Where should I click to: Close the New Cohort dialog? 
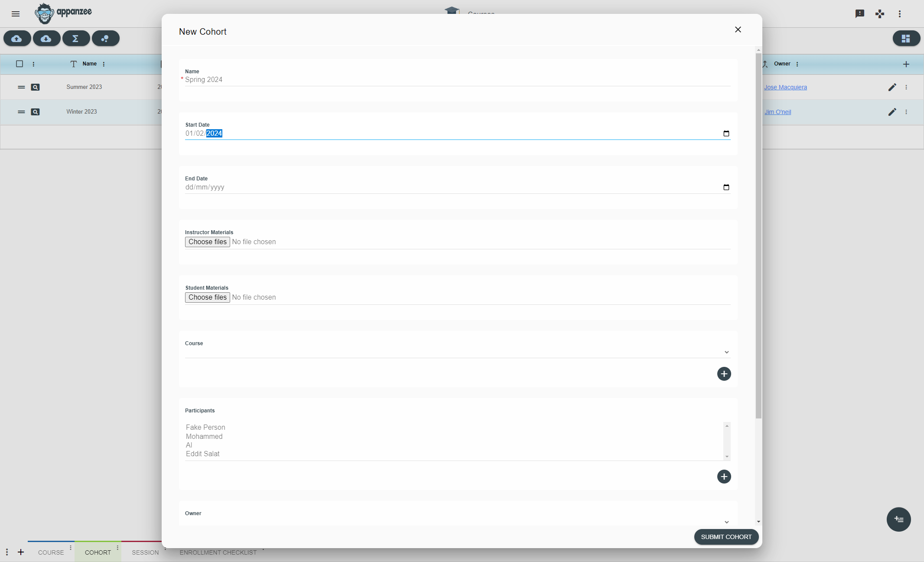(x=738, y=29)
